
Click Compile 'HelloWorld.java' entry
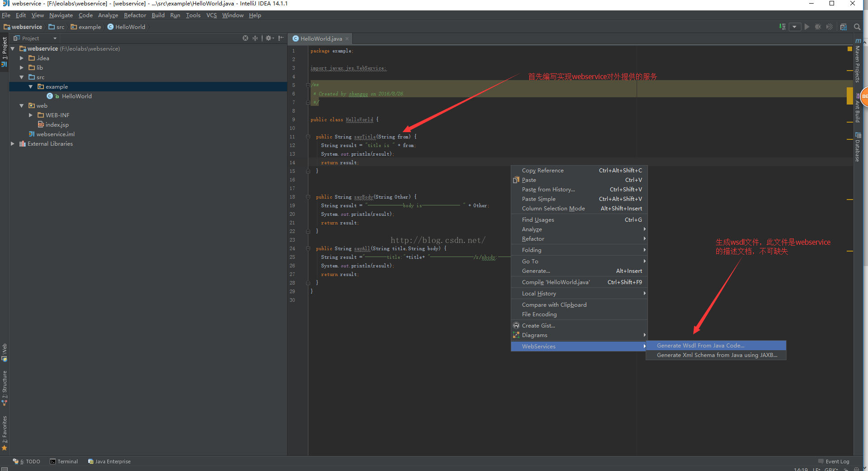click(x=579, y=282)
